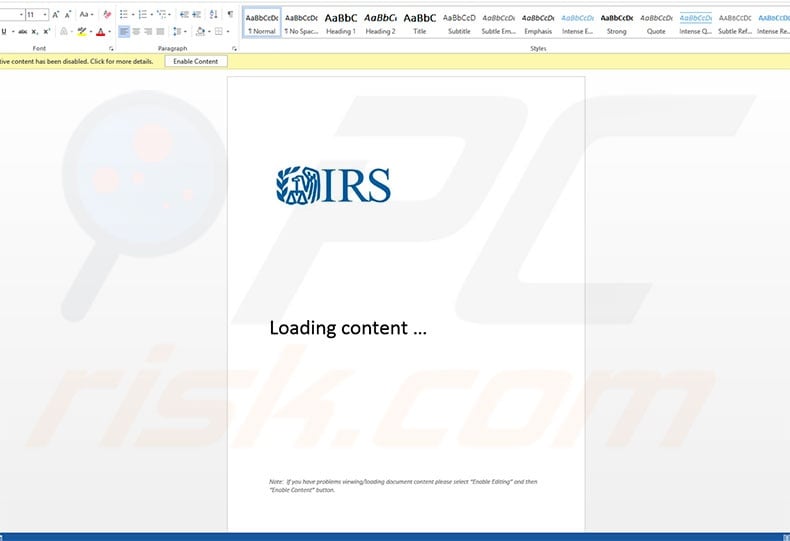Toggle Superscript formatting
Screen dimensions: 790x541
coord(46,32)
